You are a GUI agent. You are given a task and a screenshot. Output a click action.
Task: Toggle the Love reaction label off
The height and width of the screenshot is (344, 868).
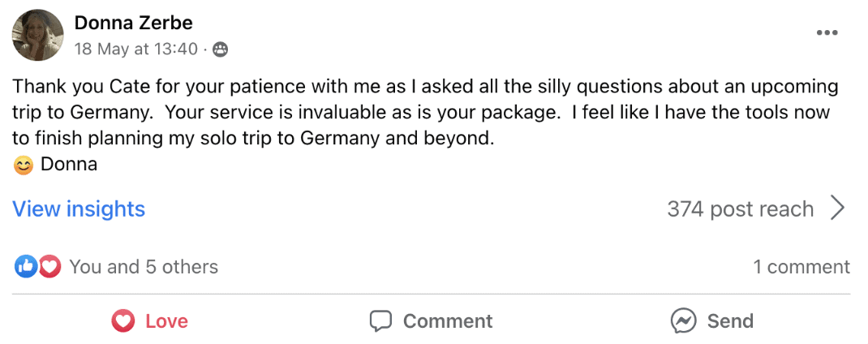click(166, 321)
